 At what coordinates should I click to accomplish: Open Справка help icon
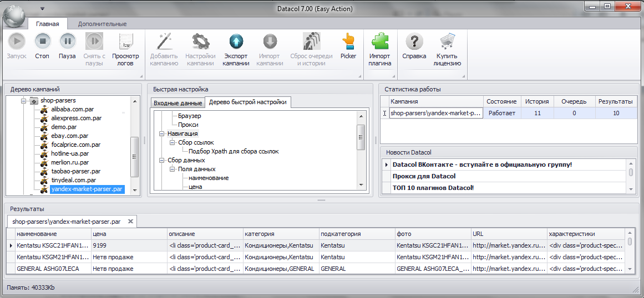(x=414, y=42)
